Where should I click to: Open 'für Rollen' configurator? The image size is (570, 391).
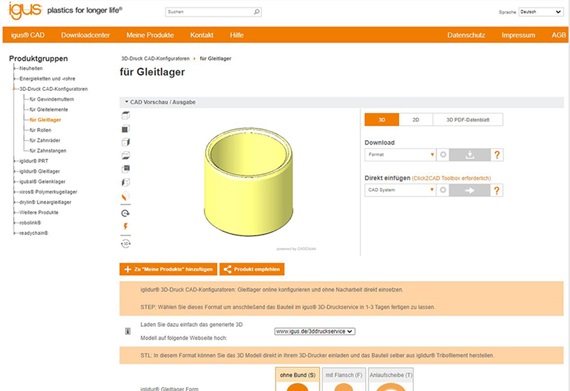pyautogui.click(x=40, y=130)
